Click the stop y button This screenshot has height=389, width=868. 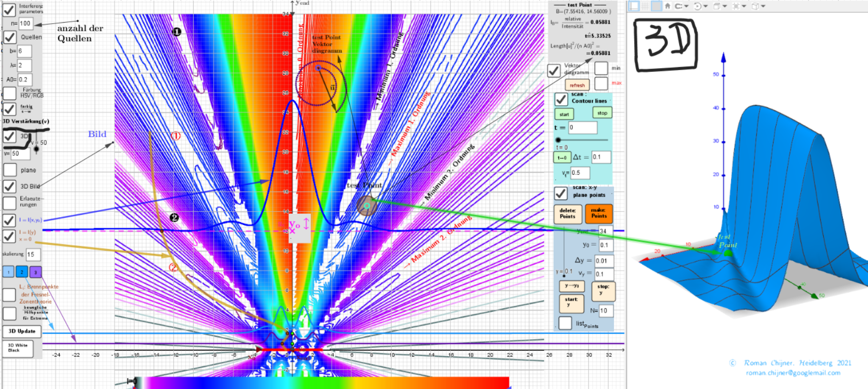coord(603,291)
